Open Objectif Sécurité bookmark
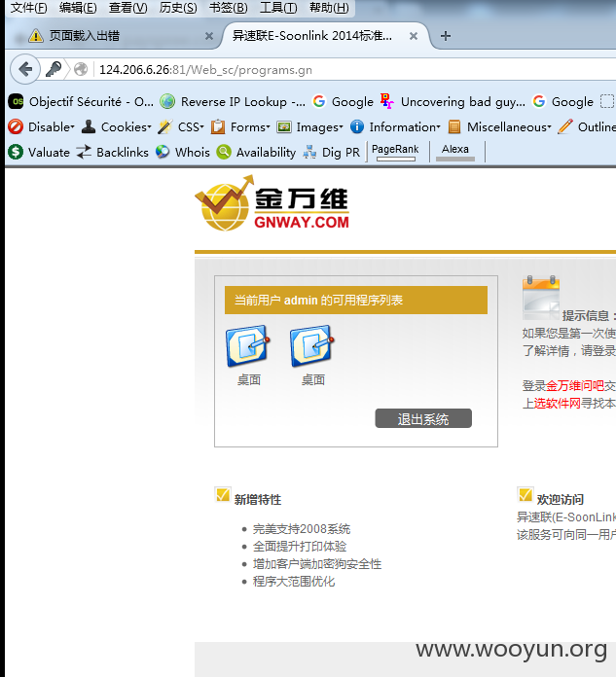Screen dimensions: 616x677 click(x=81, y=102)
